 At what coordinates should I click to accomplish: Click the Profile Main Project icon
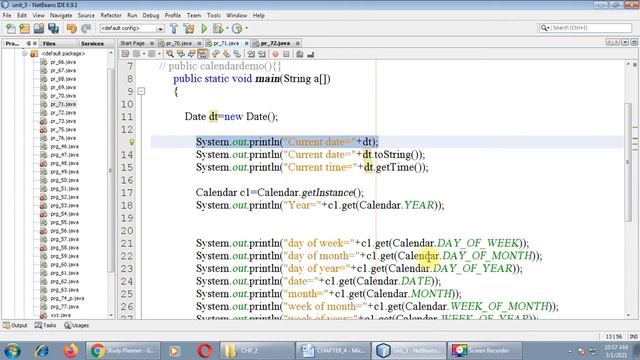[237, 28]
